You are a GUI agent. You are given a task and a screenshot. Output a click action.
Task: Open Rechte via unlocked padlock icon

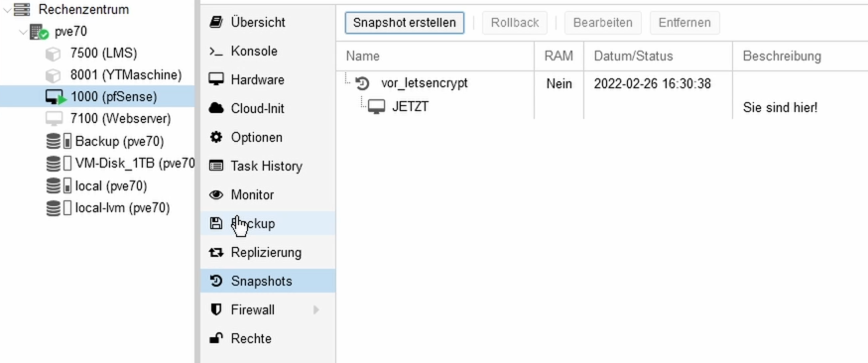coord(216,338)
